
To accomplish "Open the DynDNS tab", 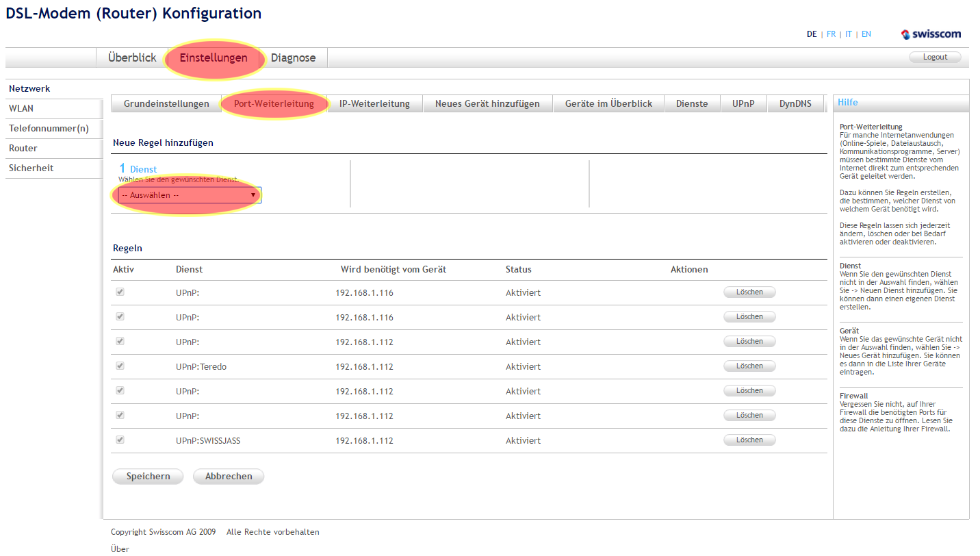I will [x=795, y=104].
